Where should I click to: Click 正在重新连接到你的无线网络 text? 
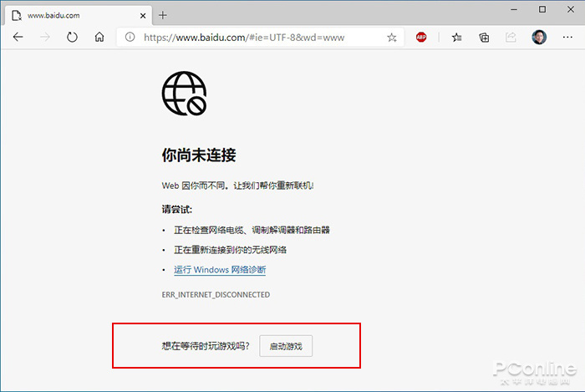[x=230, y=250]
